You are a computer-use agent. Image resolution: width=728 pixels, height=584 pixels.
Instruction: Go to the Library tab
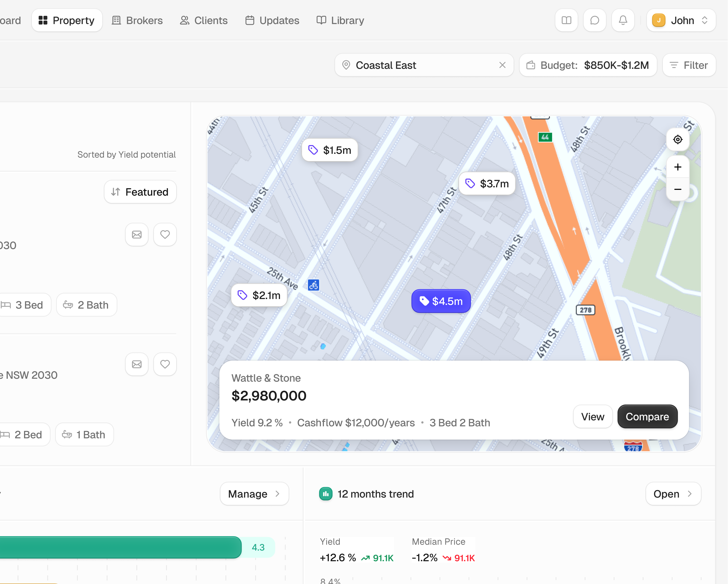click(x=340, y=20)
